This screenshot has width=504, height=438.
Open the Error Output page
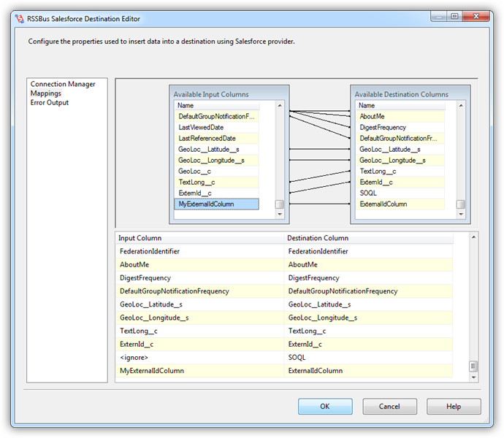50,102
